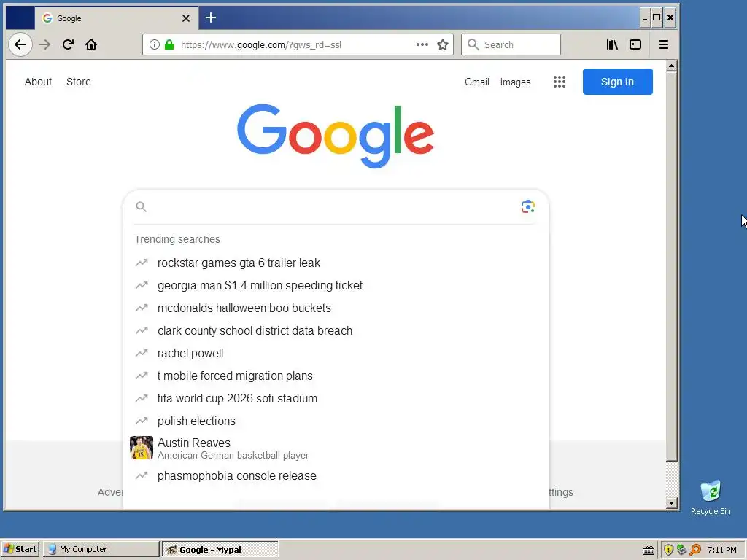Click trending arrow beside rockstar games

(x=142, y=262)
